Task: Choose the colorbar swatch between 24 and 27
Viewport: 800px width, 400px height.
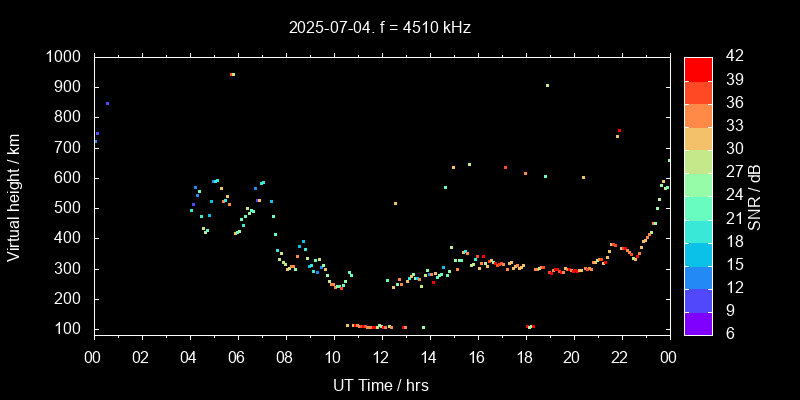Action: tap(698, 184)
